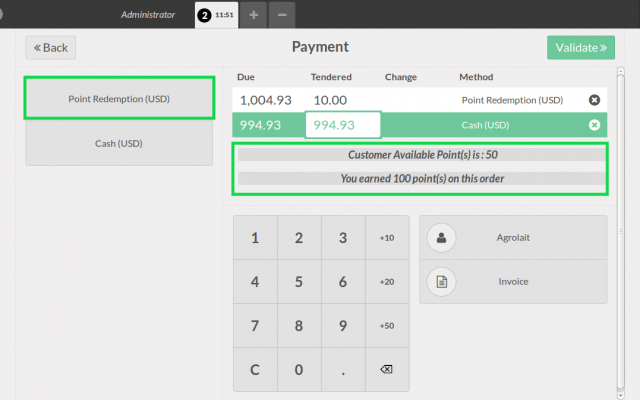Viewport: 640px width, 400px height.
Task: Click the Administrator username
Action: (148, 15)
